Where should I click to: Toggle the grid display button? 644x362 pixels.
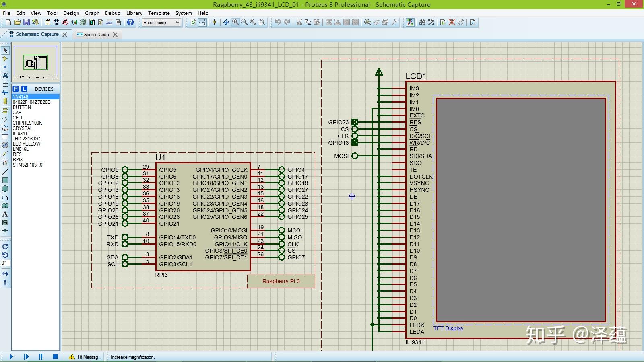point(202,23)
